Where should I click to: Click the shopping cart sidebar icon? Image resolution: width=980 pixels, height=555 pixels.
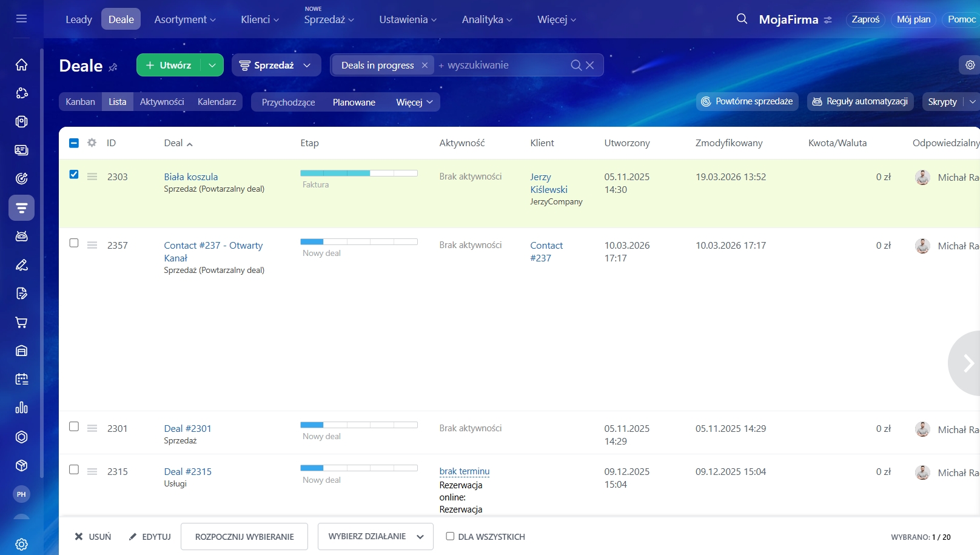[21, 323]
